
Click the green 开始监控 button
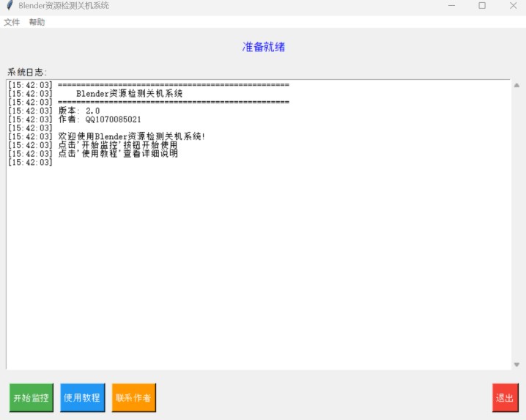[x=32, y=398]
